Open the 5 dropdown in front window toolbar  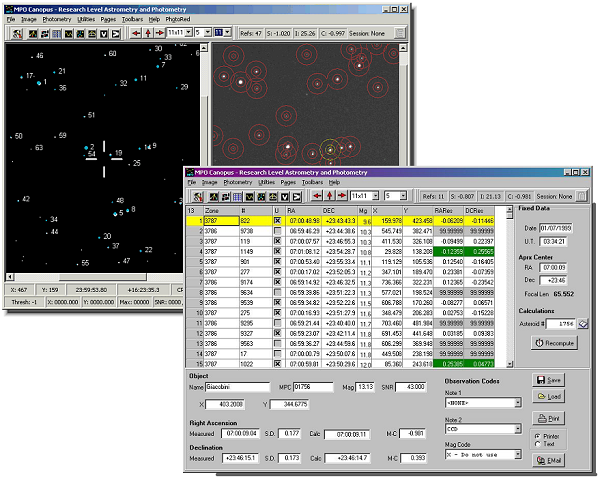403,196
